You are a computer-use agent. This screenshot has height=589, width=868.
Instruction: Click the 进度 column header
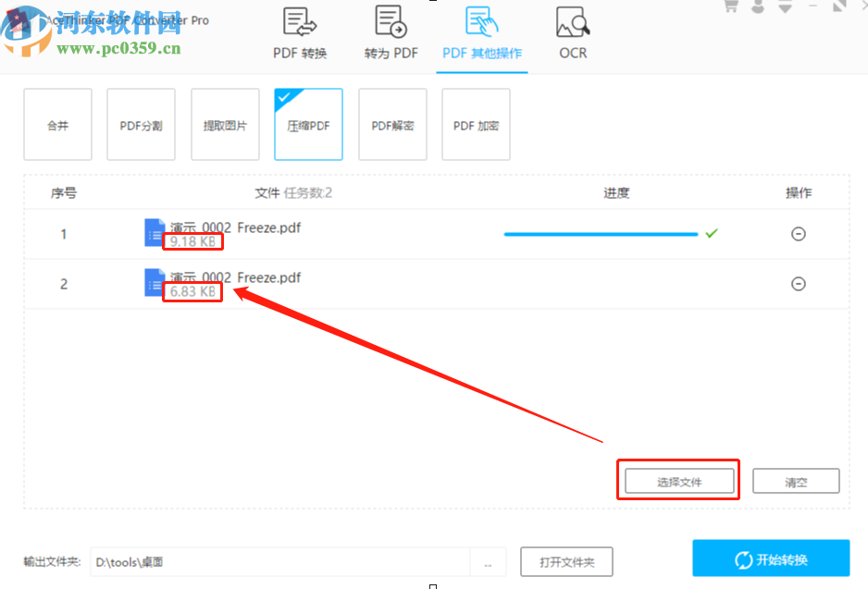616,193
